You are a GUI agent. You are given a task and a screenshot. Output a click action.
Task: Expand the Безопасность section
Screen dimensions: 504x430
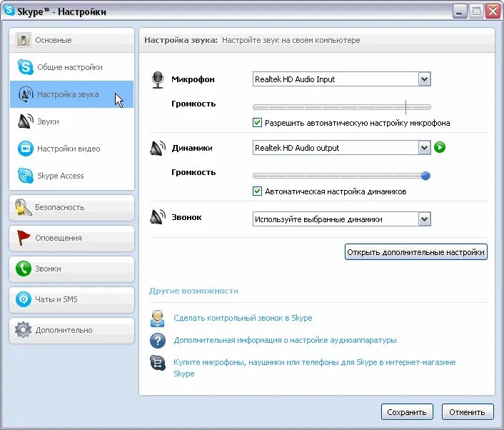point(71,207)
